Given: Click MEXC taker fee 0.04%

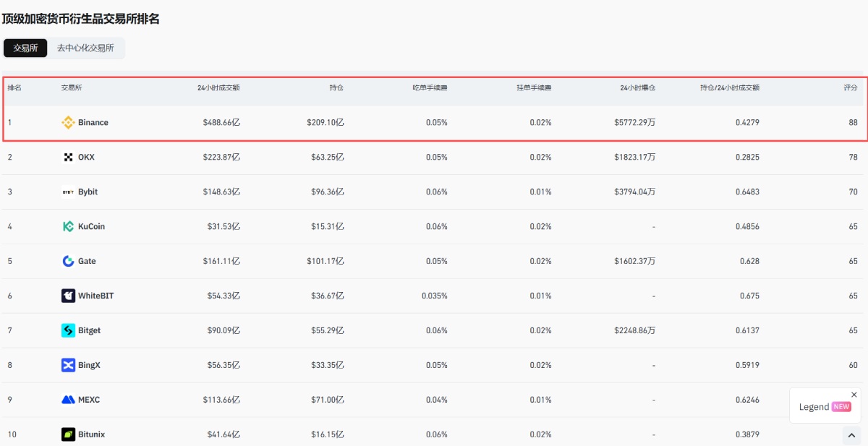Looking at the screenshot, I should tap(437, 400).
